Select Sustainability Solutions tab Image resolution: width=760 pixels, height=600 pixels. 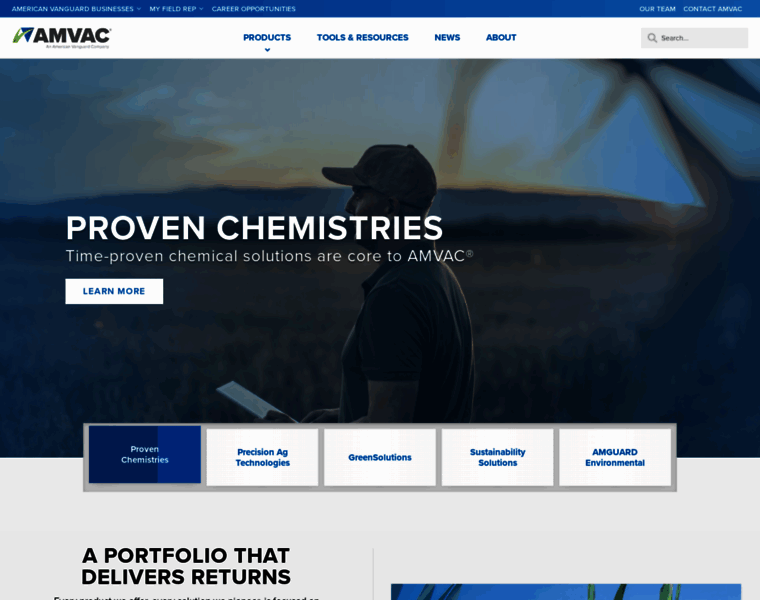497,458
